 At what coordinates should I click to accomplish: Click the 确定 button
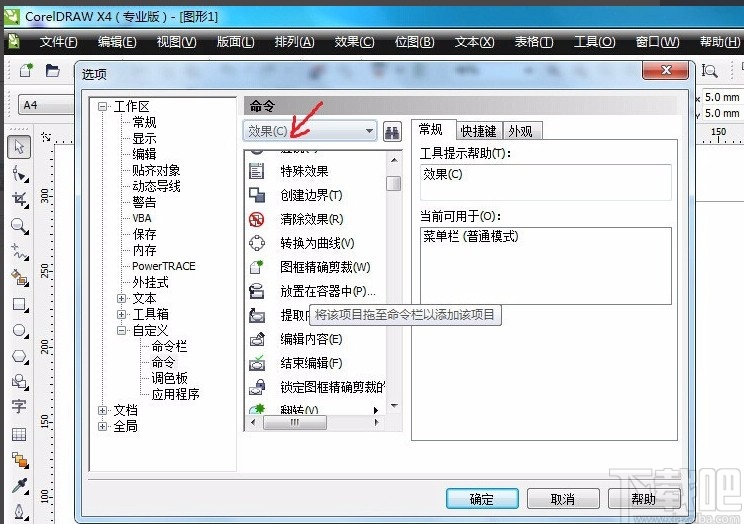point(482,499)
